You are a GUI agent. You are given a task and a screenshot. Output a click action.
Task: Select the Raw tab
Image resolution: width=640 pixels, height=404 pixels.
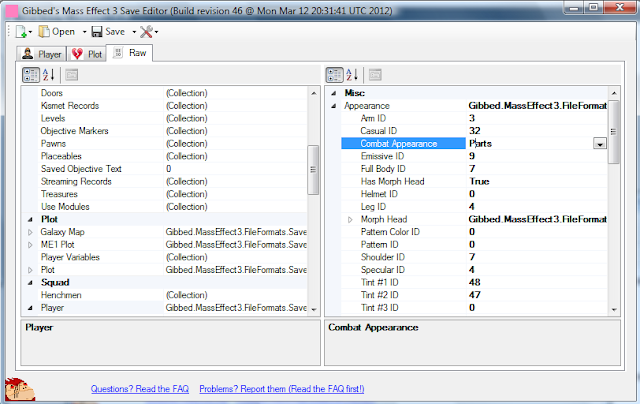click(x=130, y=53)
